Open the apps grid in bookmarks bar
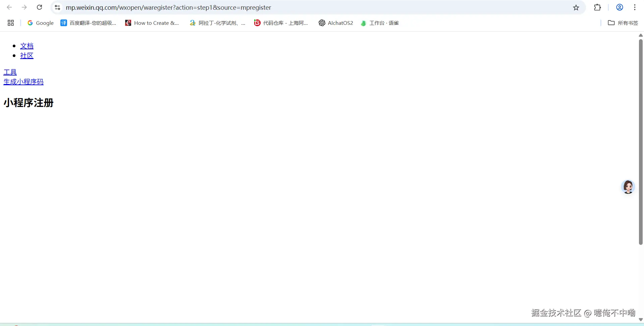 (11, 23)
